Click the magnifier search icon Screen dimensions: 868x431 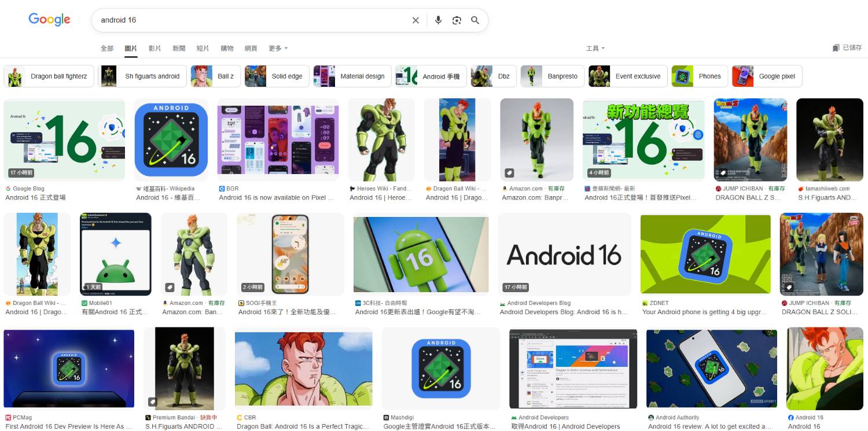coord(475,20)
